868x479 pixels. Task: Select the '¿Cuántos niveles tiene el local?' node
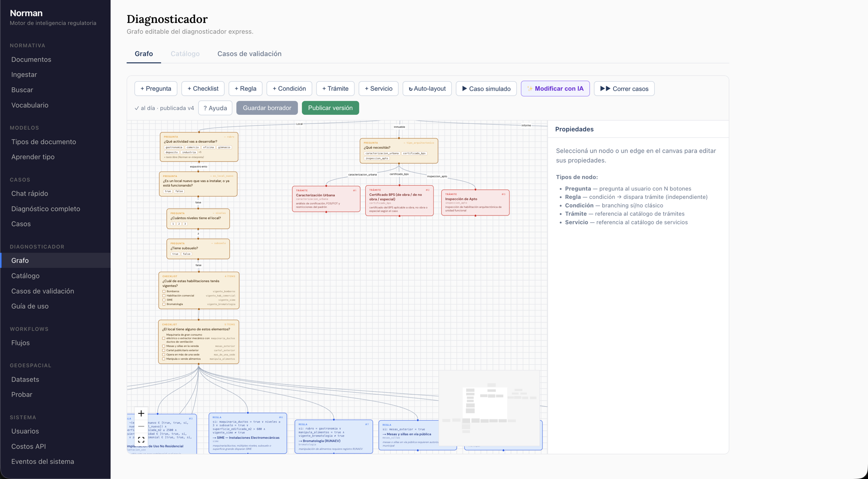[198, 219]
